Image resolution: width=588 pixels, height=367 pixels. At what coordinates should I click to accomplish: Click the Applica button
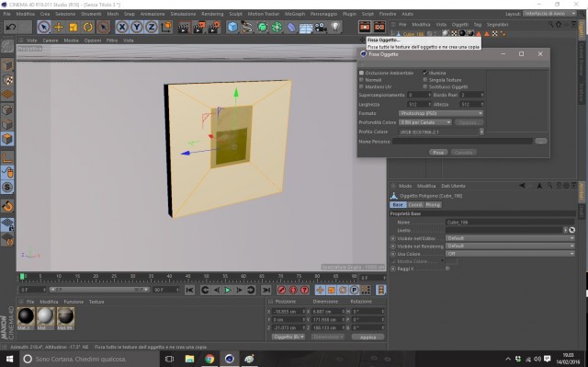pyautogui.click(x=367, y=337)
